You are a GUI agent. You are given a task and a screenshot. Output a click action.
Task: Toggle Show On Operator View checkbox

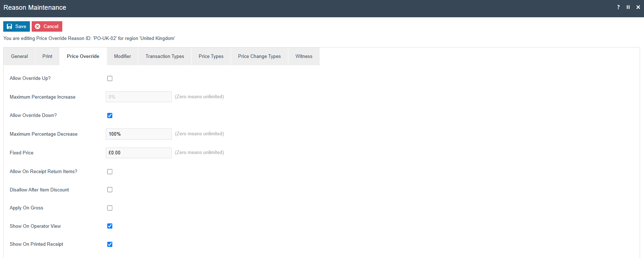(110, 226)
